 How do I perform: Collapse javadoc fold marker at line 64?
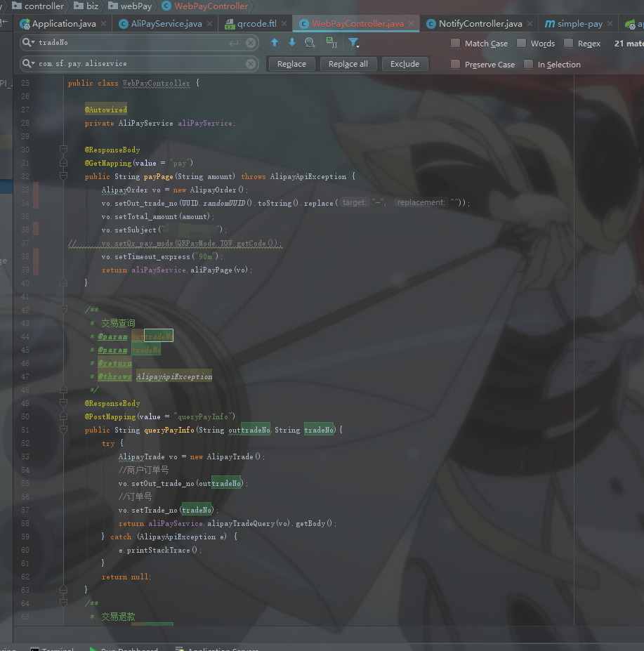63,603
